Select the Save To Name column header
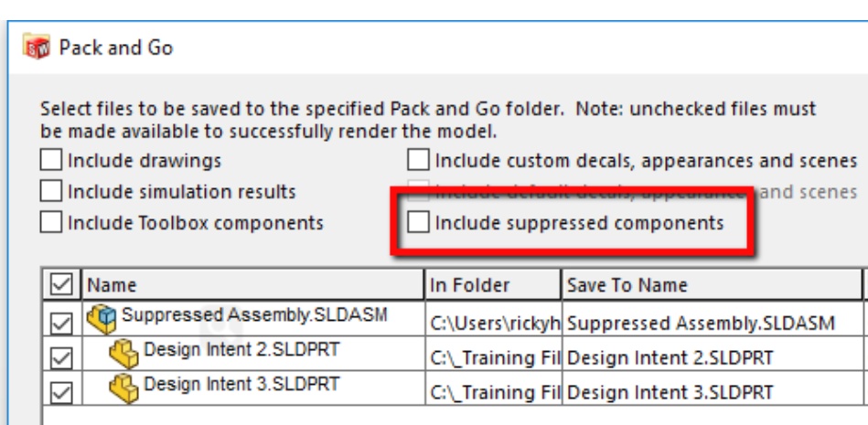This screenshot has height=425, width=868. pos(713,284)
